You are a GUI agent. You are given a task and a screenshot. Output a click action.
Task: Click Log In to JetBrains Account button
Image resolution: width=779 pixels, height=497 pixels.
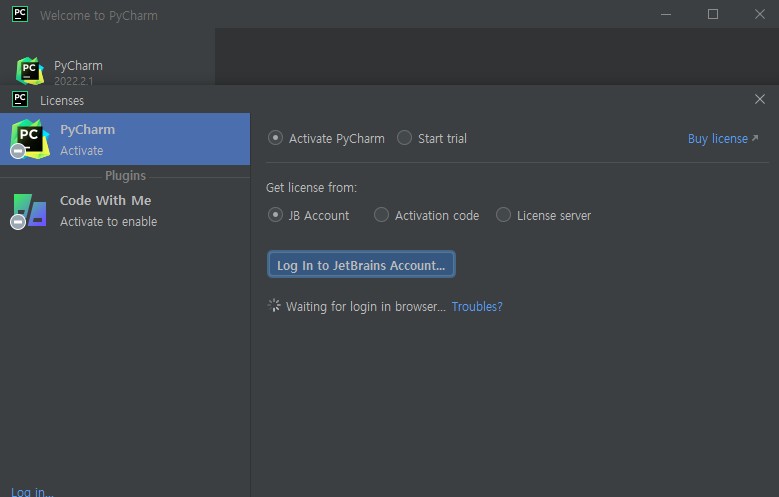coord(361,264)
